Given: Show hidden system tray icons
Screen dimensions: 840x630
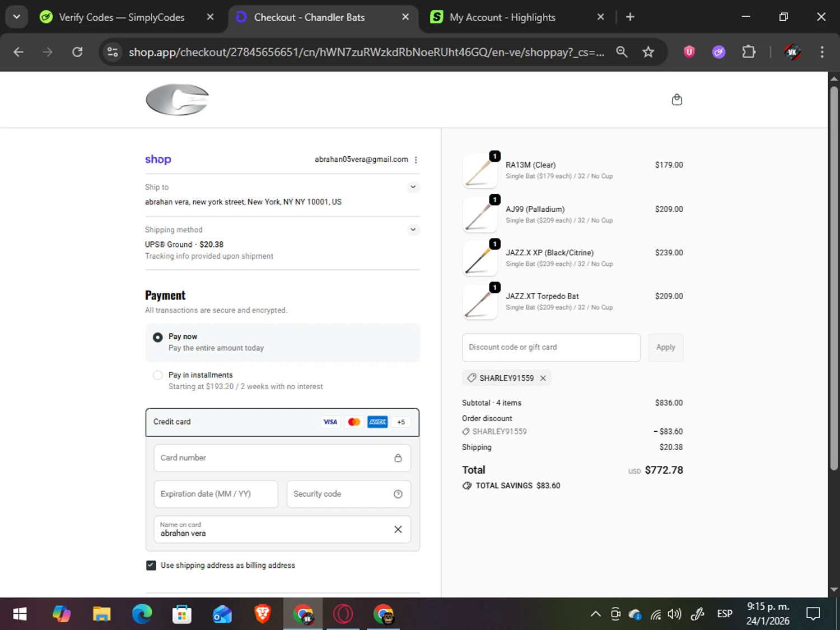Looking at the screenshot, I should pos(596,614).
